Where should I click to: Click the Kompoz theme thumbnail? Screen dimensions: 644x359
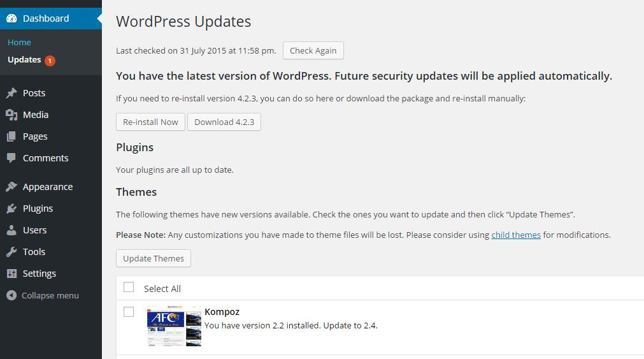point(174,326)
